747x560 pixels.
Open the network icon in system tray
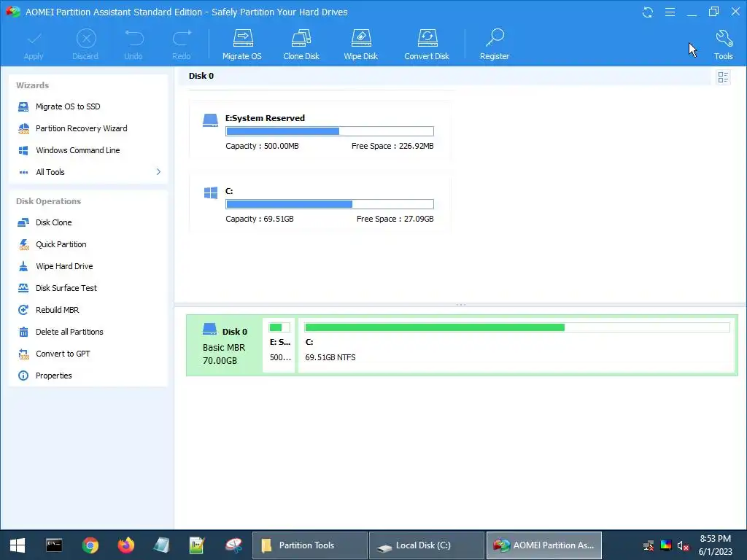click(649, 545)
